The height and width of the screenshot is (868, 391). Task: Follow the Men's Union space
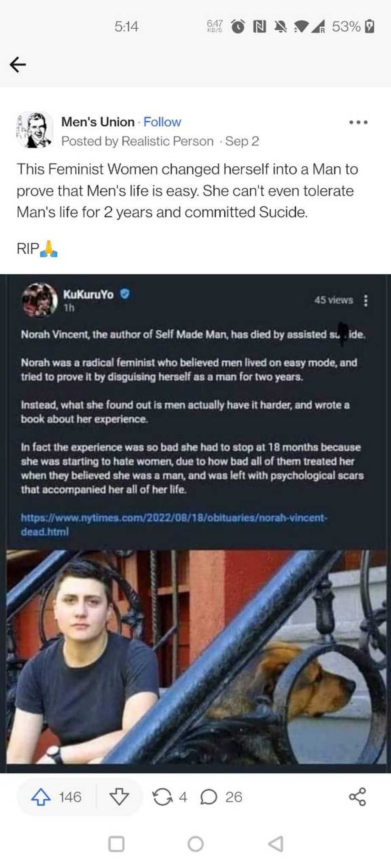pos(162,122)
